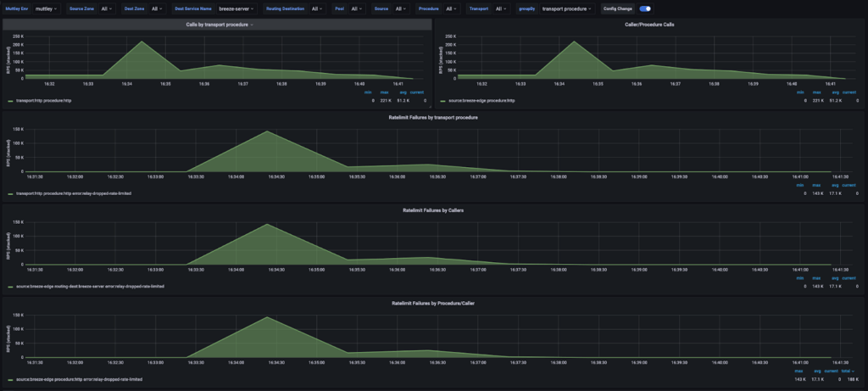Open the Ratelimit Failures by Procedure/Caller title menu
This screenshot has width=868, height=391.
[433, 302]
